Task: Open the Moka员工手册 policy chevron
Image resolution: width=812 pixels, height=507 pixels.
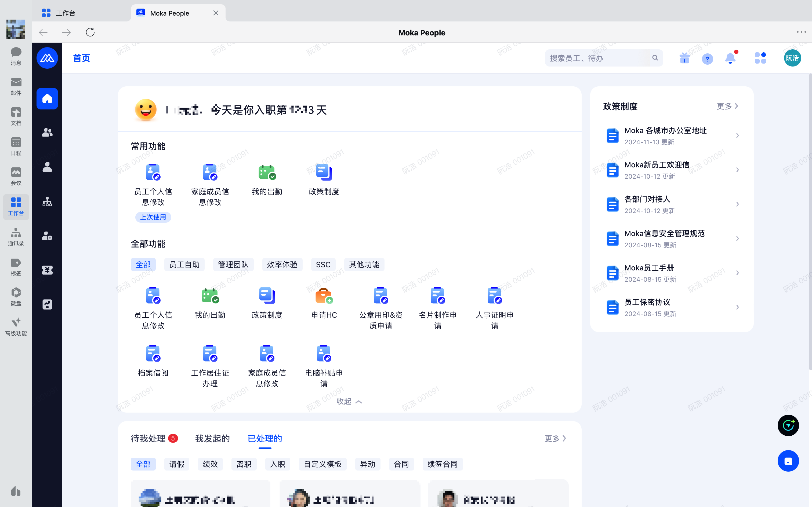Action: pos(737,273)
